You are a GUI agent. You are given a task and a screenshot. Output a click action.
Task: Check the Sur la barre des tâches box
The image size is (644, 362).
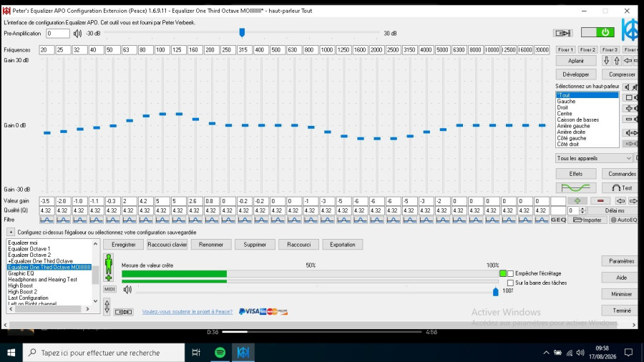[x=510, y=283]
